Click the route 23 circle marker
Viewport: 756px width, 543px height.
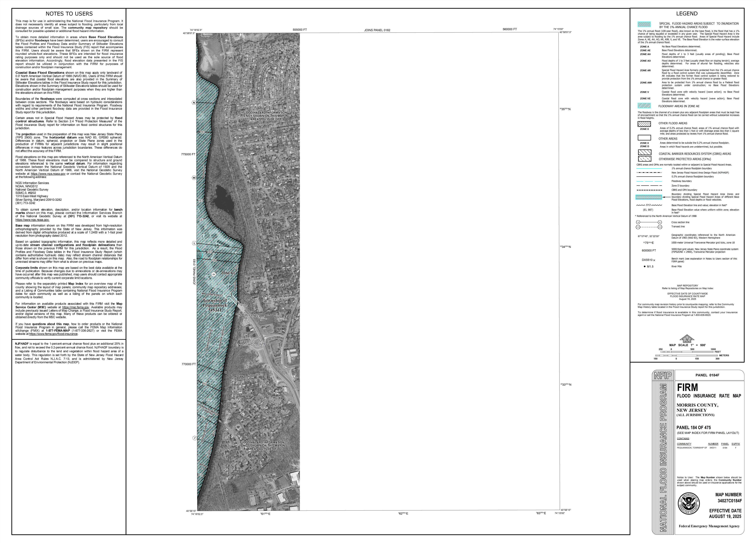click(213, 274)
